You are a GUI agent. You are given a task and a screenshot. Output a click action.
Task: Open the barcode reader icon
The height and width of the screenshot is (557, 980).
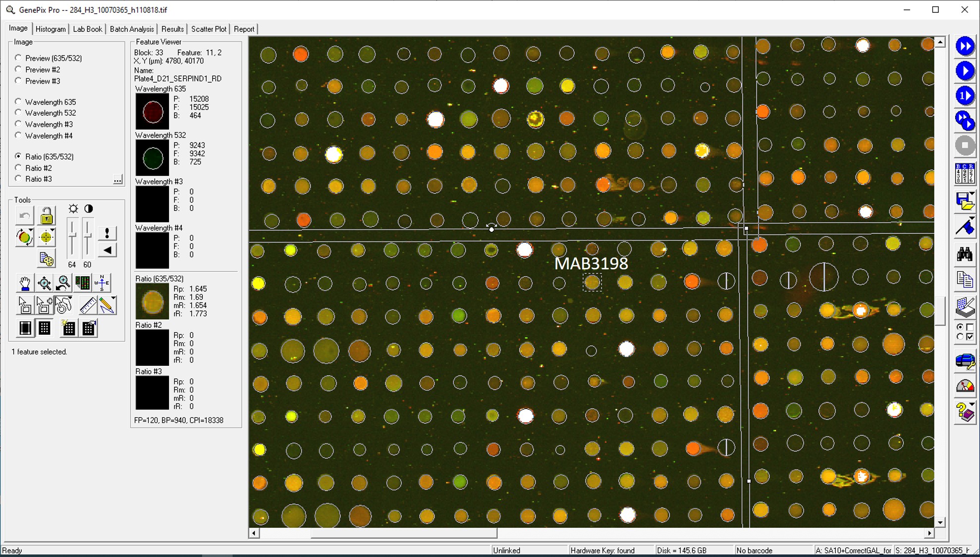[x=964, y=174]
